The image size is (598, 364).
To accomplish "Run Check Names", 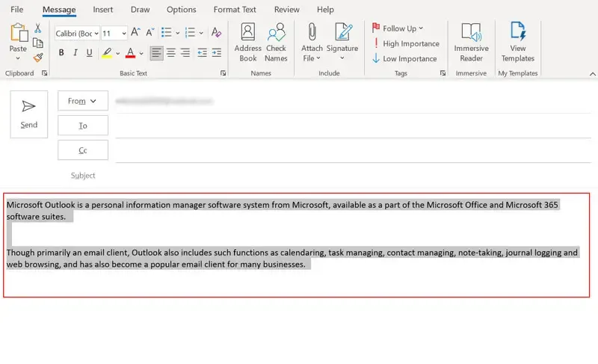I will click(x=276, y=43).
